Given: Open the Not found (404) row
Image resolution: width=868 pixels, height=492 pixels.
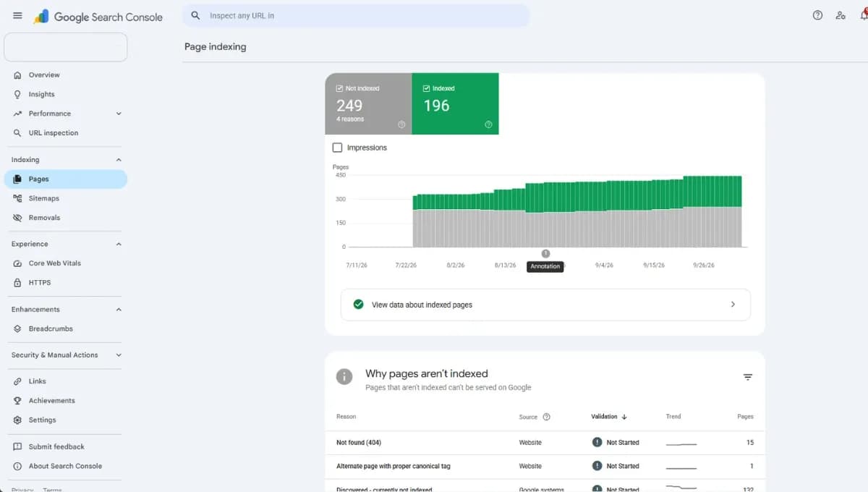Looking at the screenshot, I should tap(545, 443).
